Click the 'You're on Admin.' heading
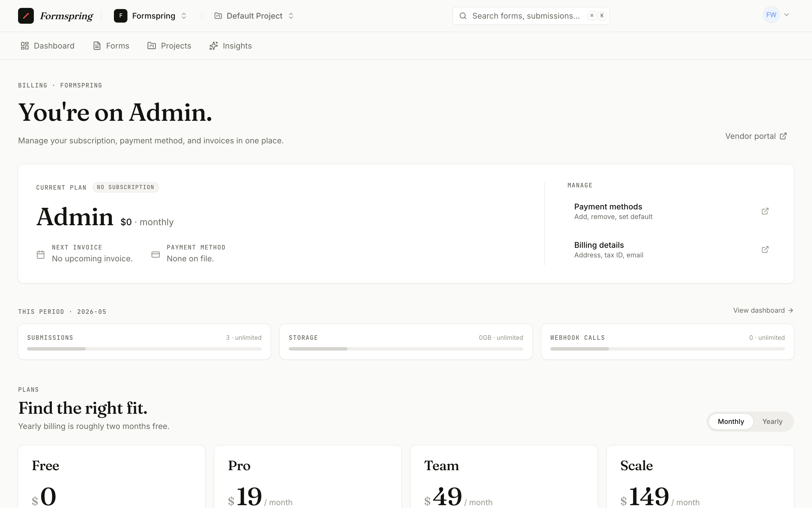812x508 pixels. (x=115, y=112)
